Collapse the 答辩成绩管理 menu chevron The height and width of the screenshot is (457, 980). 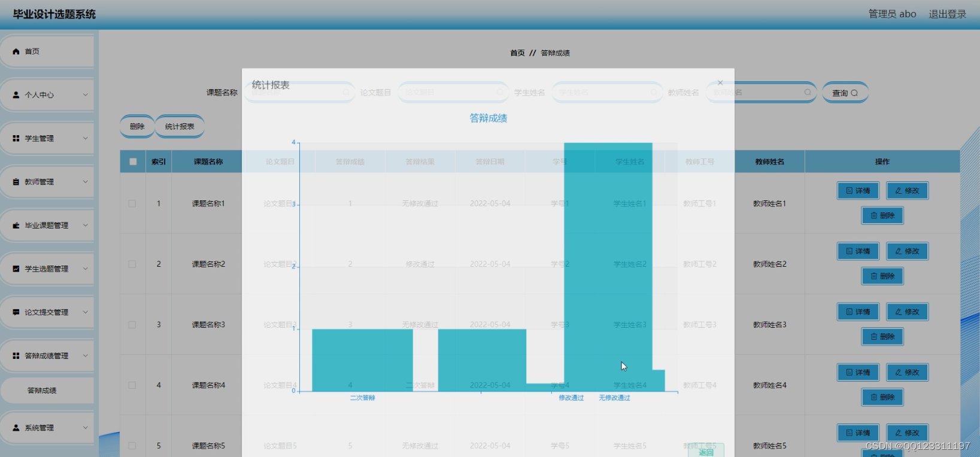85,355
